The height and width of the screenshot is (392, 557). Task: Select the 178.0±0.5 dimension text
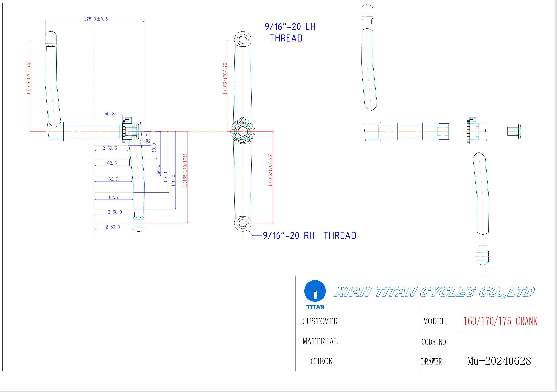coord(96,19)
